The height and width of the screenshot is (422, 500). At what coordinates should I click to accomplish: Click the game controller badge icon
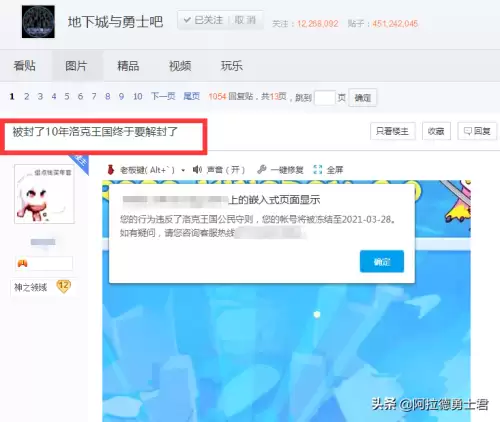coord(23,263)
